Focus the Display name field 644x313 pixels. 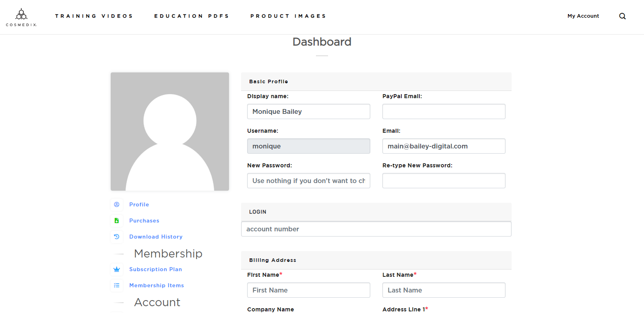(309, 111)
